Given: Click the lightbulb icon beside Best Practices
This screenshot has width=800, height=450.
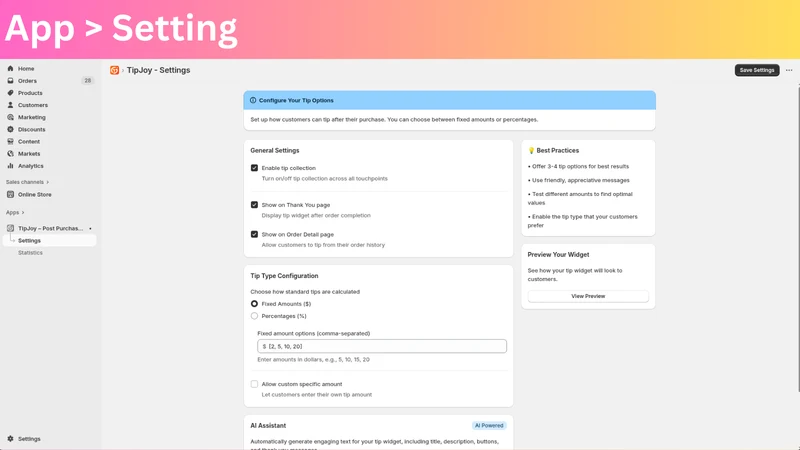Looking at the screenshot, I should [x=531, y=151].
